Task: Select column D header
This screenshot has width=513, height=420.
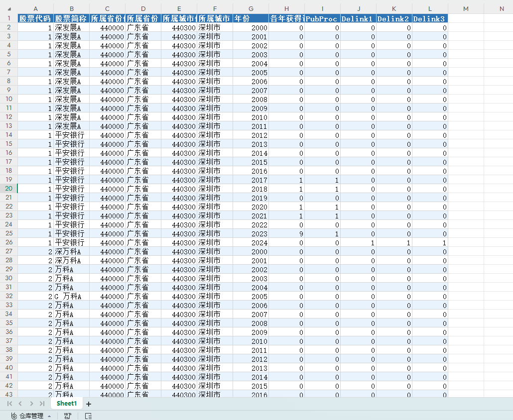Action: (x=143, y=9)
